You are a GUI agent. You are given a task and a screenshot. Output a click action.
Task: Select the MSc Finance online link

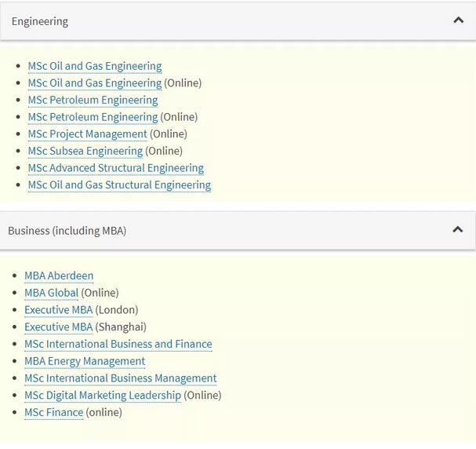click(53, 412)
